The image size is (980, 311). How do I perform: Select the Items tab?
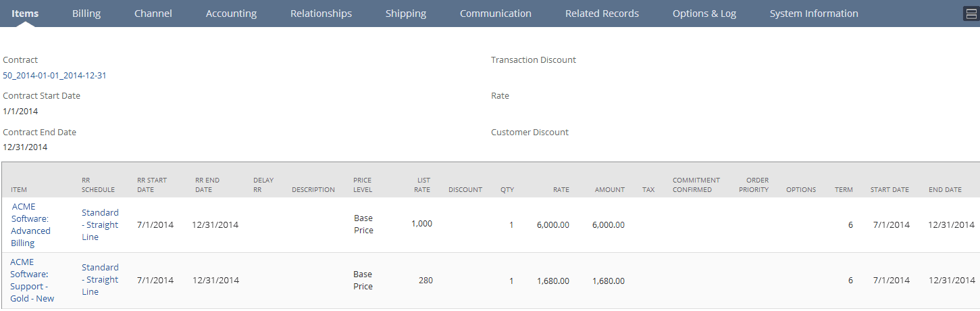click(25, 14)
